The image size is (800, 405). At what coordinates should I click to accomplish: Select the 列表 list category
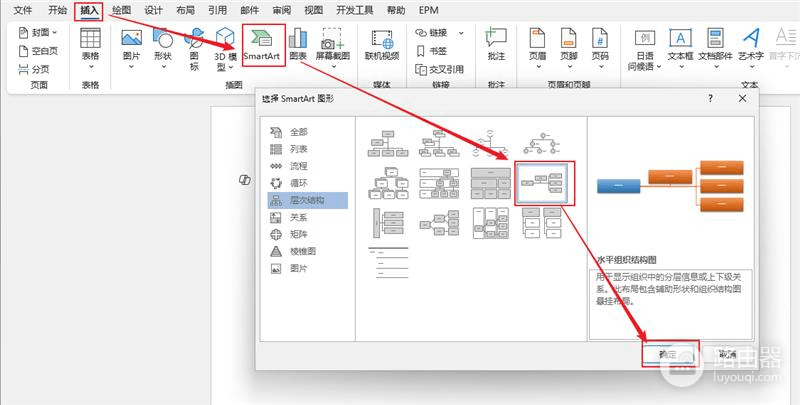pyautogui.click(x=308, y=149)
